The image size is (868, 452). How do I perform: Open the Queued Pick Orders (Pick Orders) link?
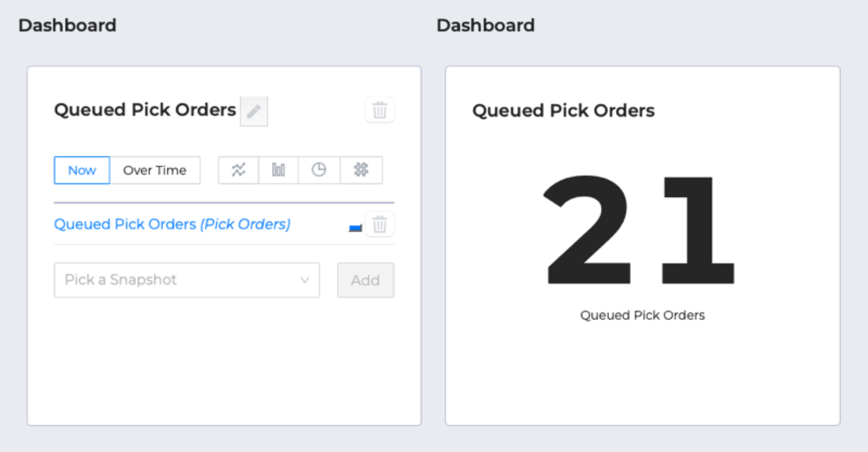[172, 224]
